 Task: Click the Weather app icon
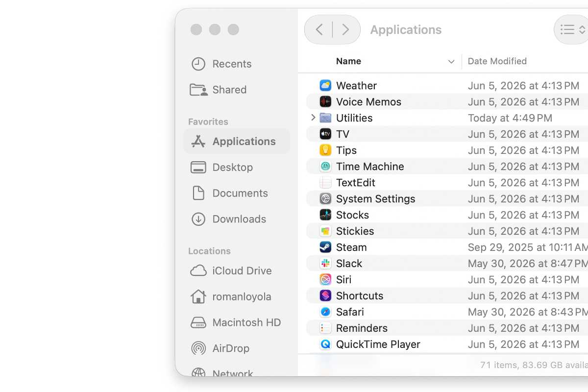click(x=325, y=86)
